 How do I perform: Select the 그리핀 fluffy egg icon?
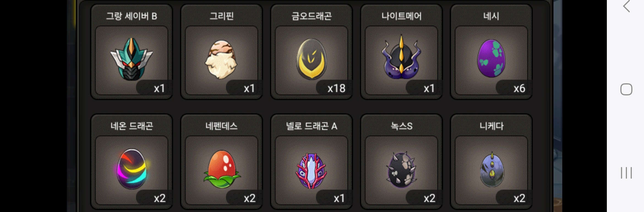point(221,59)
